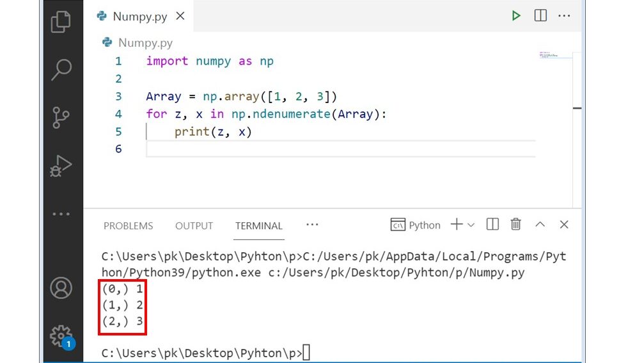
Task: Run the Python file with play button
Action: point(516,16)
